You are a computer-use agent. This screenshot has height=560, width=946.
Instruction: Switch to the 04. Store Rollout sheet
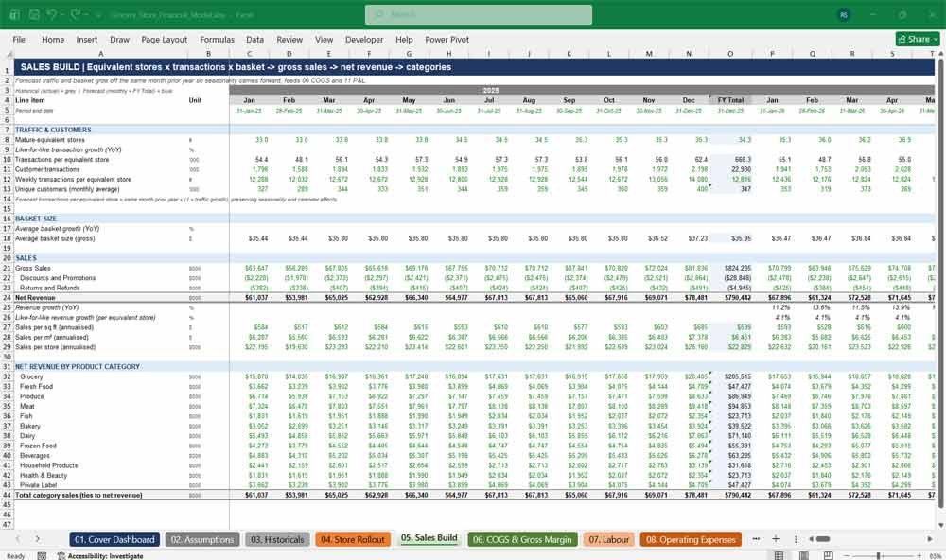coord(352,539)
